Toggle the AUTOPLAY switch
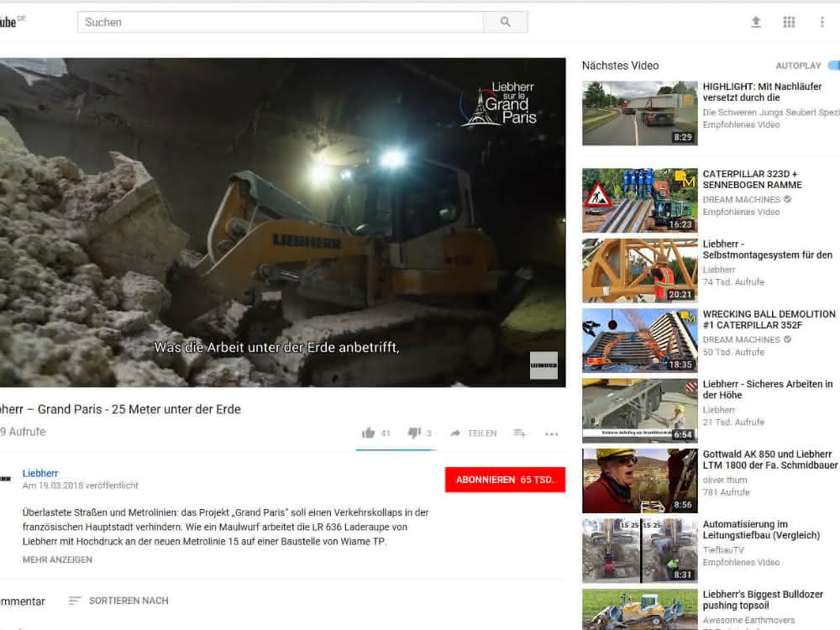Viewport: 840px width, 630px height. coord(833,66)
